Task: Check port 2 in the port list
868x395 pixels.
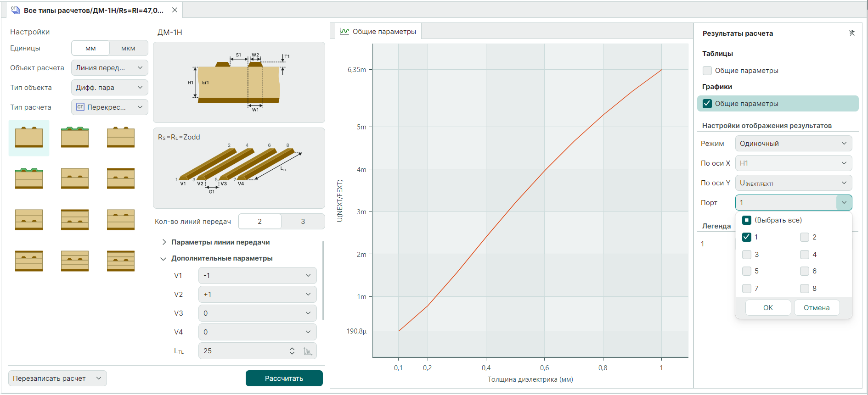Action: [805, 237]
